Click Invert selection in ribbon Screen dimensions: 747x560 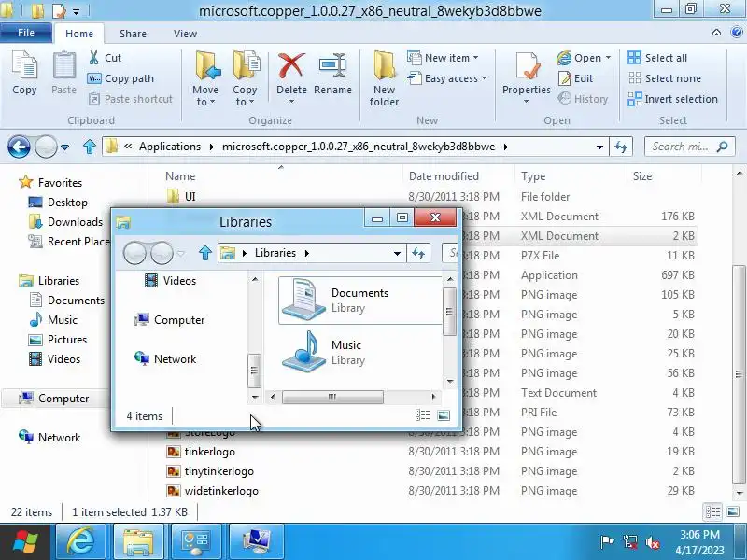point(672,99)
